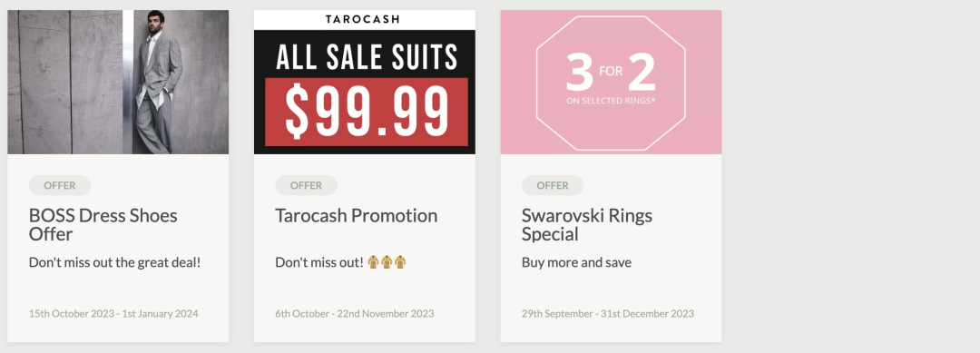Click the 15th October 2023 date range
This screenshot has height=353, width=980.
(113, 314)
